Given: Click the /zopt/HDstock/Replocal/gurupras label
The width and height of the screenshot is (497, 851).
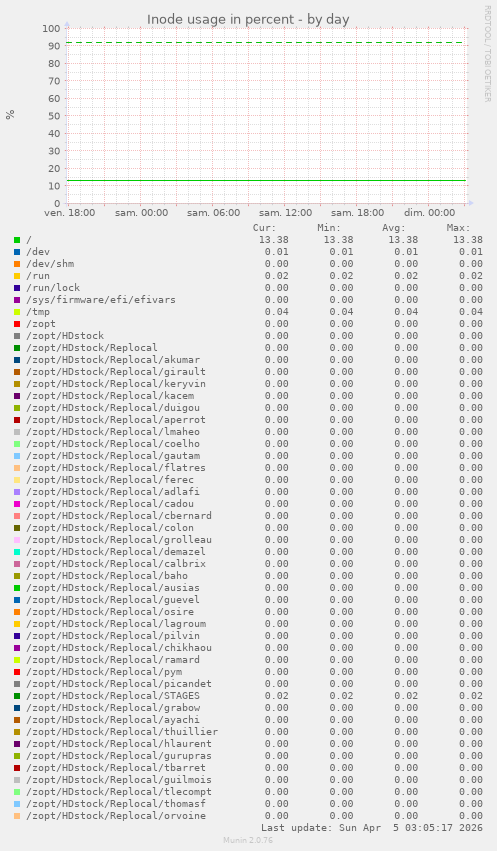Looking at the screenshot, I should coord(119,755).
